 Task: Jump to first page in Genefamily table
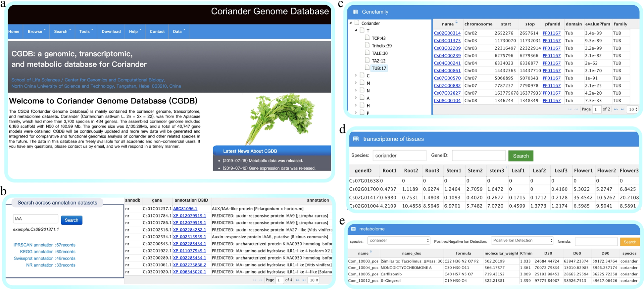click(x=570, y=109)
